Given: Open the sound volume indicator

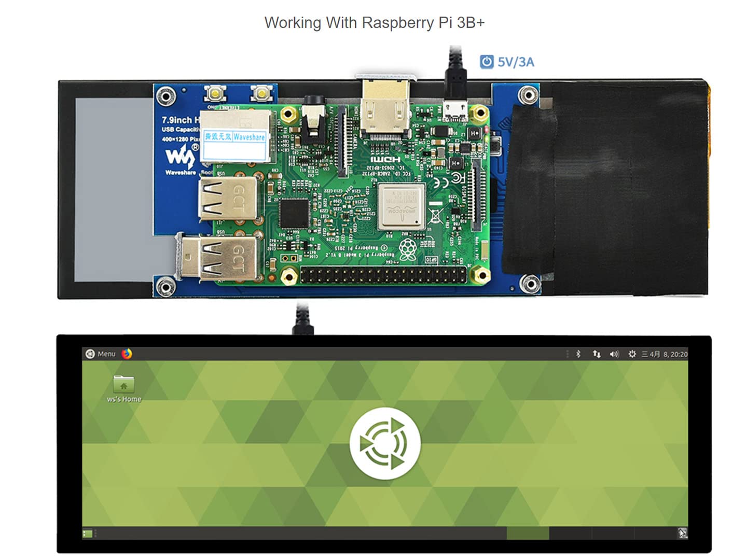Looking at the screenshot, I should [614, 354].
